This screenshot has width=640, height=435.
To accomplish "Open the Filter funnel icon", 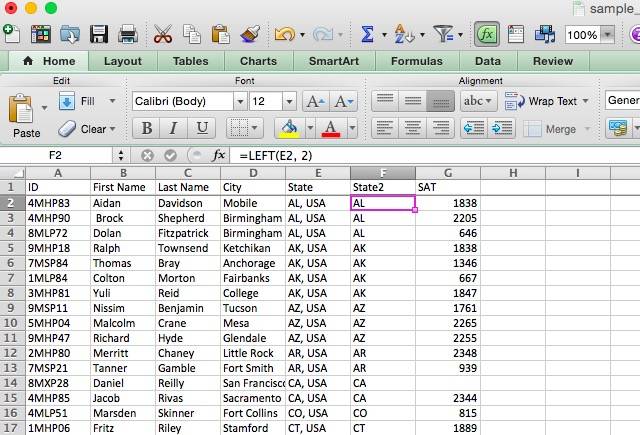I will coord(443,34).
